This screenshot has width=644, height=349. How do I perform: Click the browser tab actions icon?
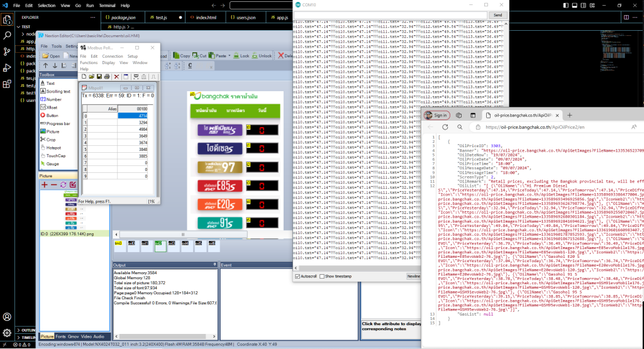click(x=473, y=115)
